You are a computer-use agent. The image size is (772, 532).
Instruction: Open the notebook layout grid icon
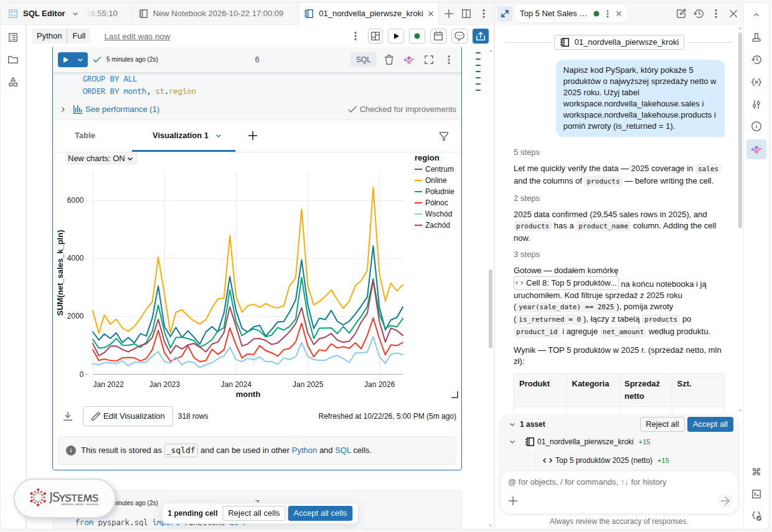pos(375,36)
